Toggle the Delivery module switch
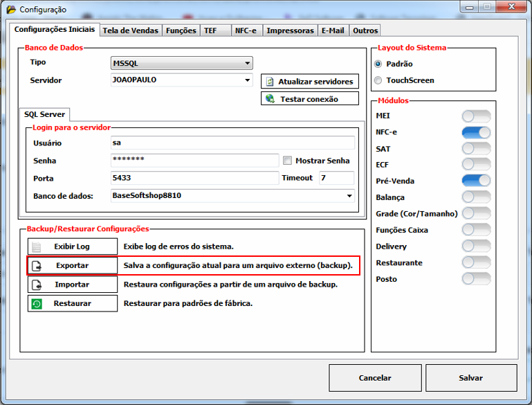Viewport: 532px width, 405px height. click(476, 246)
